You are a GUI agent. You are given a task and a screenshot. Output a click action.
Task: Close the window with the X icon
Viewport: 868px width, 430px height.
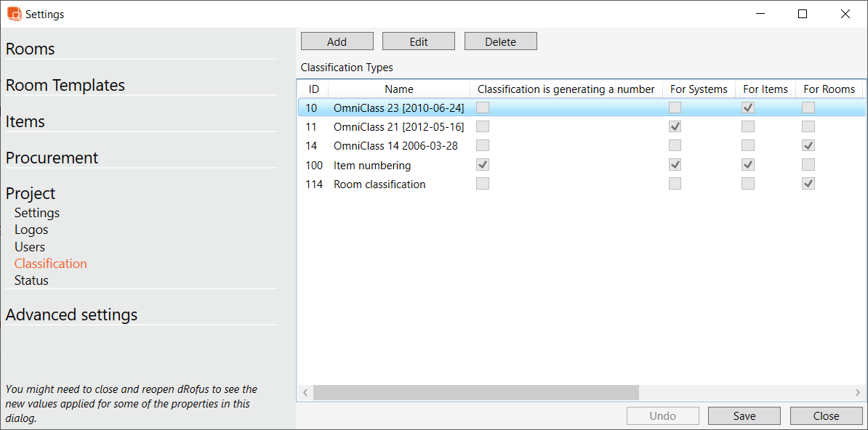(x=845, y=15)
